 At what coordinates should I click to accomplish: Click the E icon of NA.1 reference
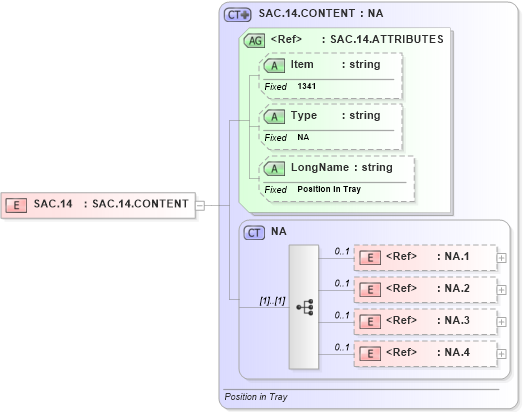(x=370, y=258)
